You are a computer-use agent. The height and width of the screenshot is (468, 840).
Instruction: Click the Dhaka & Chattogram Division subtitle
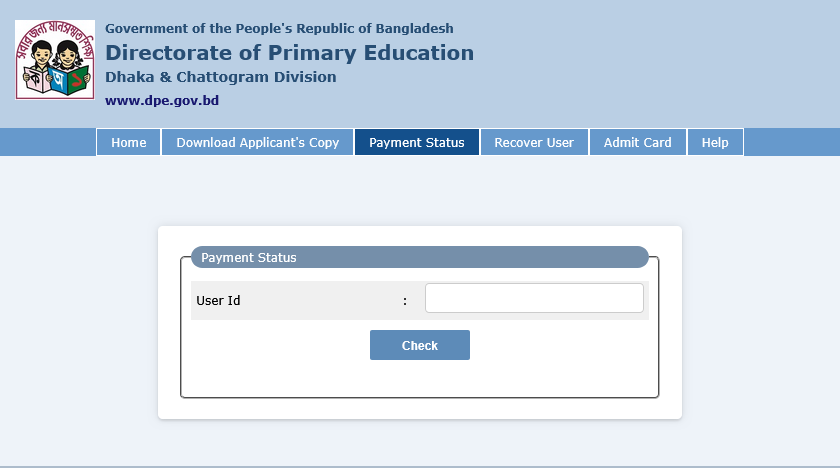pos(220,77)
